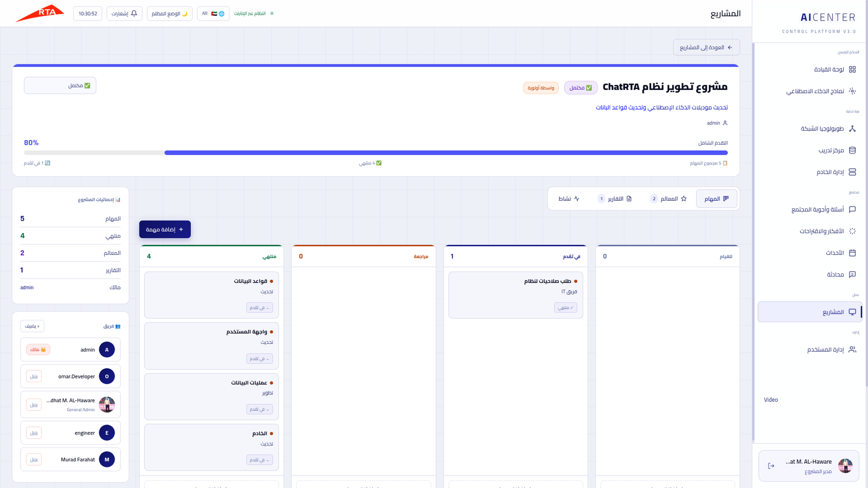Screen dimensions: 868x488
Task: Open ideas and suggestions (الأفكار والاقتراحات) icon
Action: point(852,231)
